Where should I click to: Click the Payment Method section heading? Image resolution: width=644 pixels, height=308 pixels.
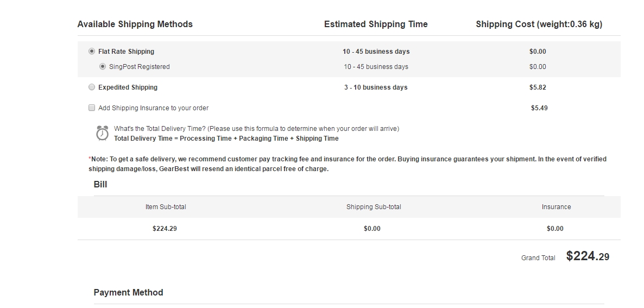[129, 292]
